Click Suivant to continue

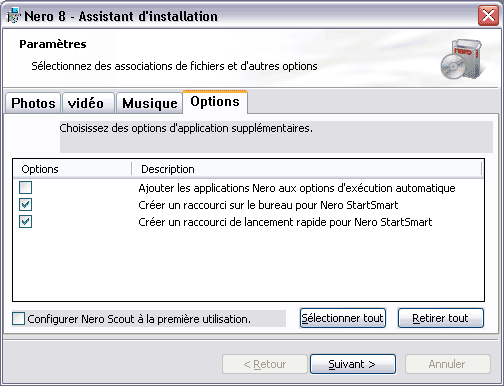[353, 364]
